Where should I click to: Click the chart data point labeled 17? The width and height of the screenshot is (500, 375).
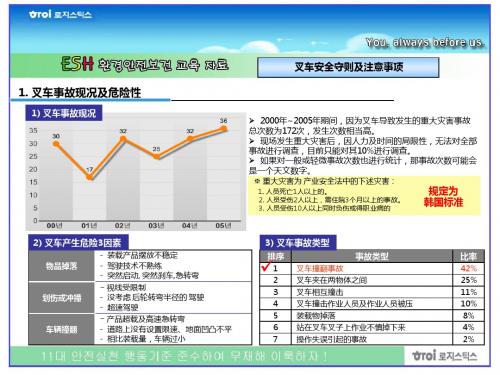[x=90, y=177]
